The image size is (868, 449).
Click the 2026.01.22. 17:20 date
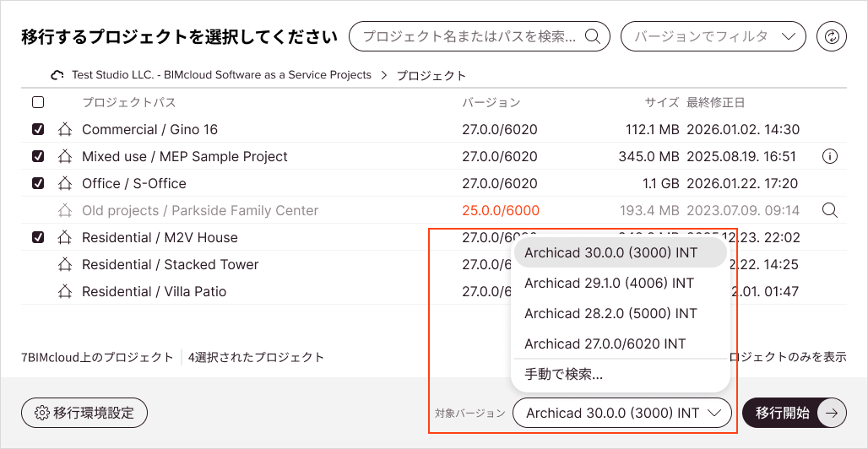pyautogui.click(x=742, y=183)
